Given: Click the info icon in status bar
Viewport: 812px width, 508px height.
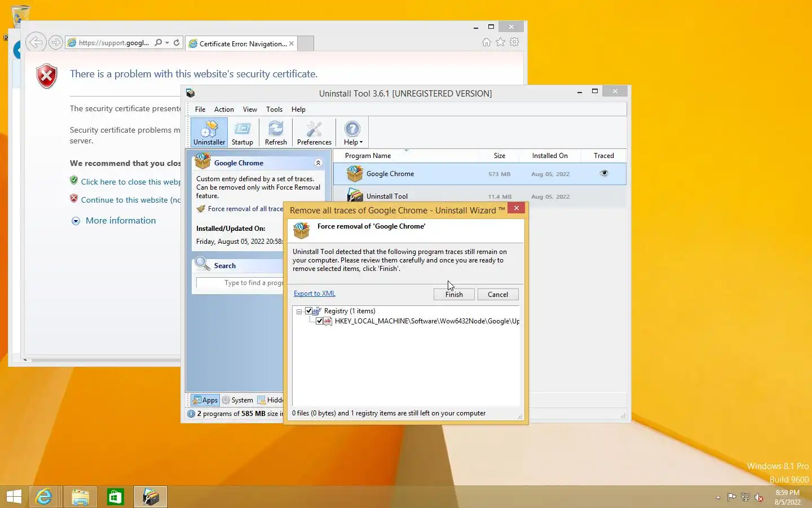Looking at the screenshot, I should 191,414.
